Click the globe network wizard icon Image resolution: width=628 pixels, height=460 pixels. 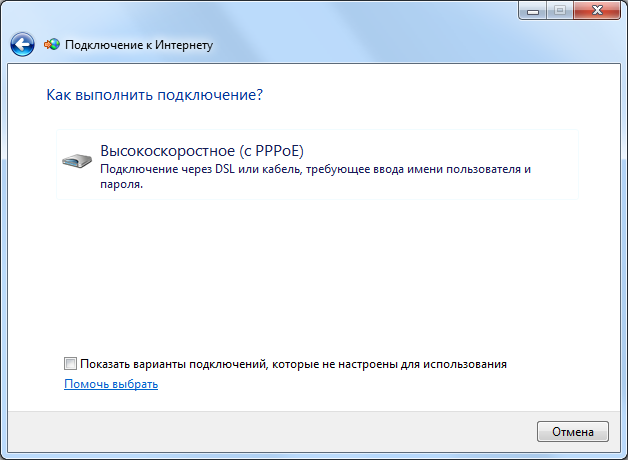pyautogui.click(x=52, y=45)
